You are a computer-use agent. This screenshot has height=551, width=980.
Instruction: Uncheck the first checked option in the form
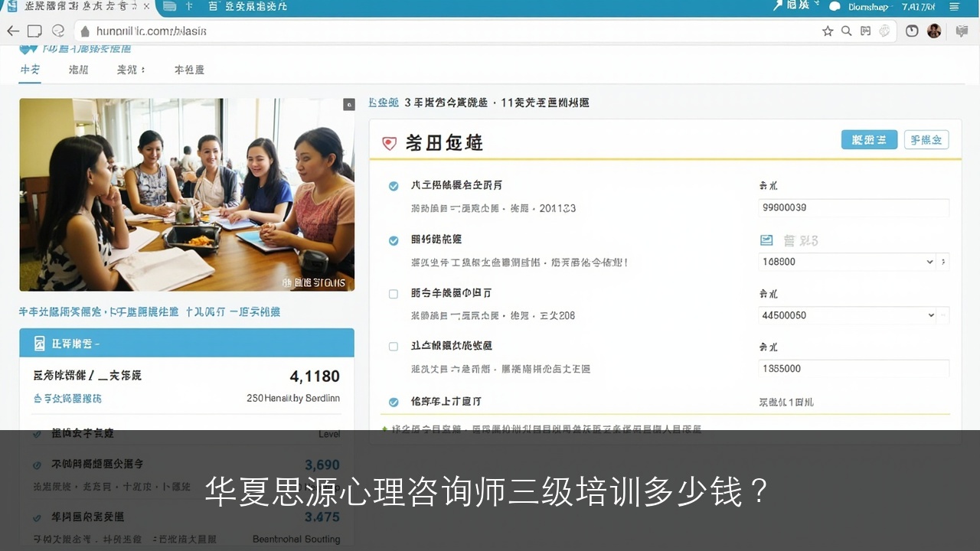(x=394, y=186)
